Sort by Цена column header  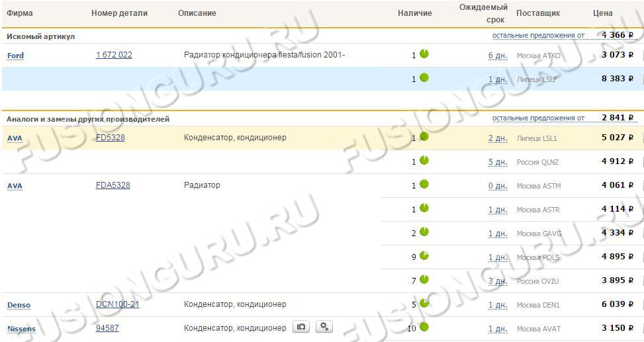(x=602, y=13)
